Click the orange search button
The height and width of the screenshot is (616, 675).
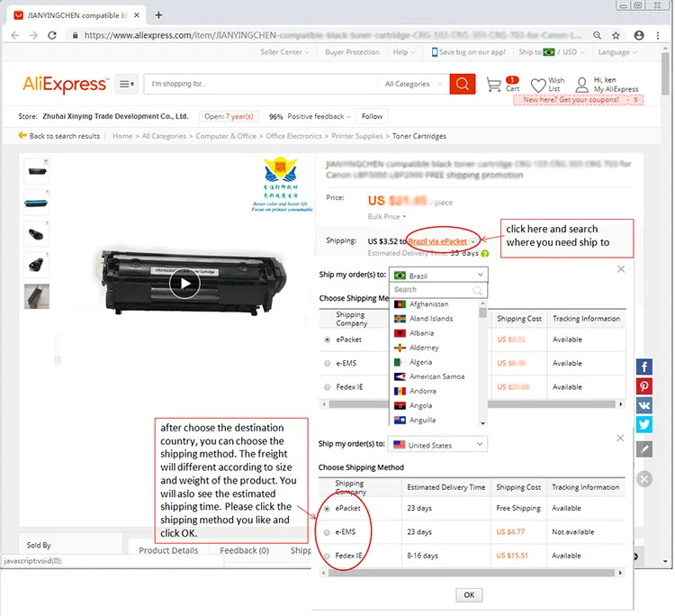463,84
